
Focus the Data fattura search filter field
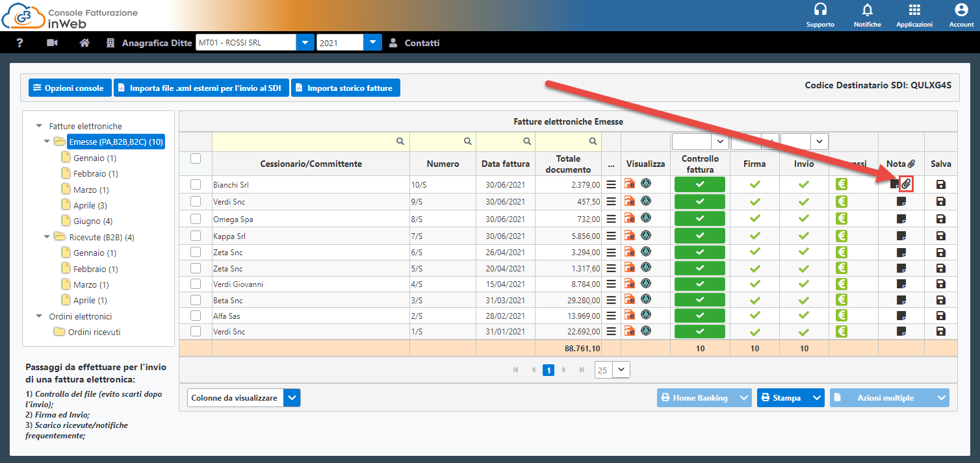tap(506, 141)
